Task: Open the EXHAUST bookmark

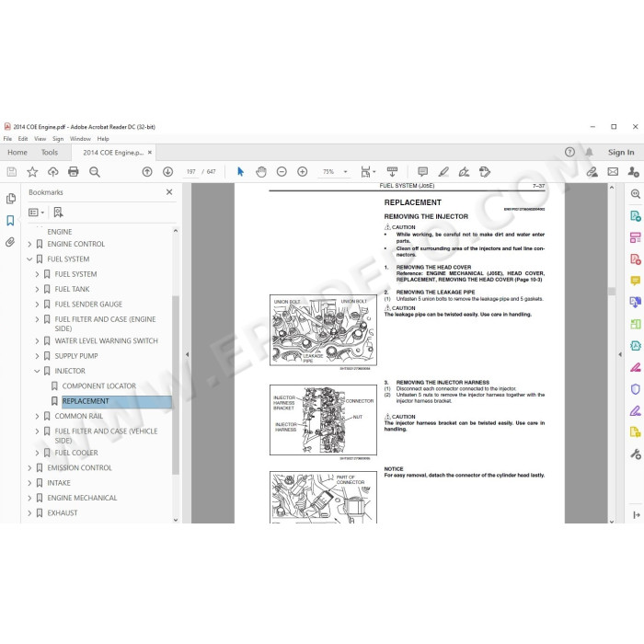Action: point(62,512)
